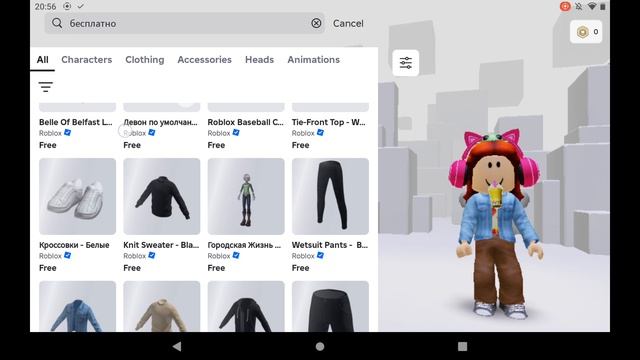Click verified badge under Кроссовки - Белые
Screen dimensions: 640x360
tap(68, 256)
